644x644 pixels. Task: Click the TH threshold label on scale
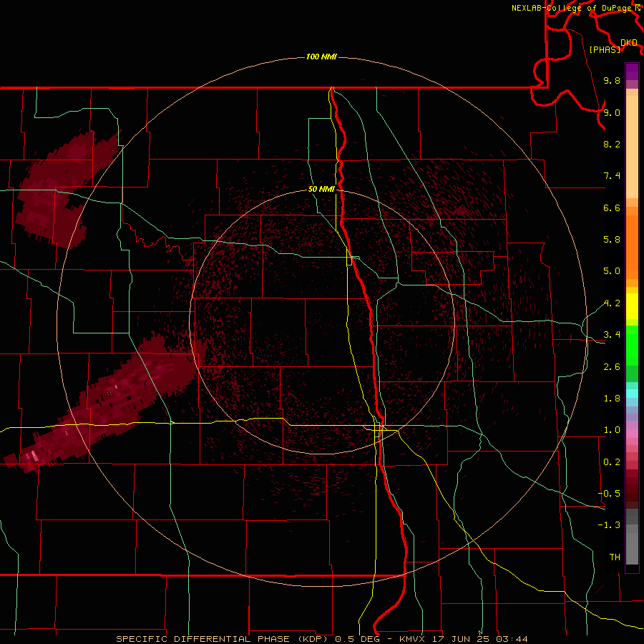click(x=615, y=557)
